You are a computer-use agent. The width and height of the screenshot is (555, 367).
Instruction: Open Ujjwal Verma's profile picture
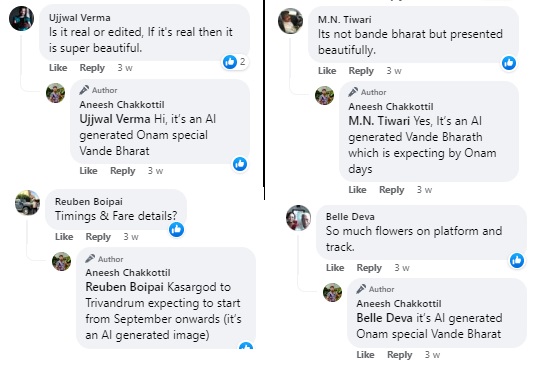[x=21, y=18]
